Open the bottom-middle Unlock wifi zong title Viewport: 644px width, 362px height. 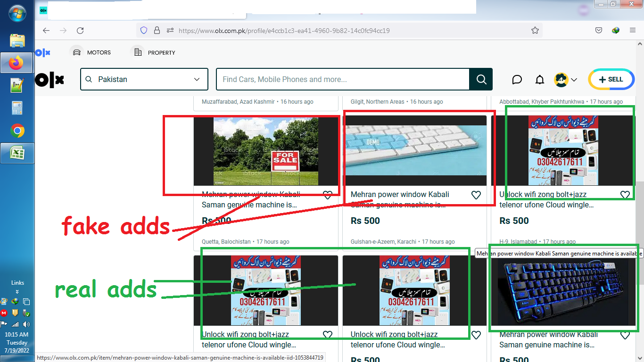[x=397, y=339]
